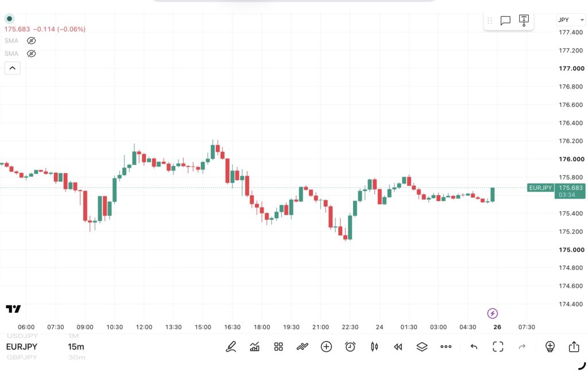This screenshot has width=588, height=372.
Task: Redo the chart action
Action: (x=522, y=347)
